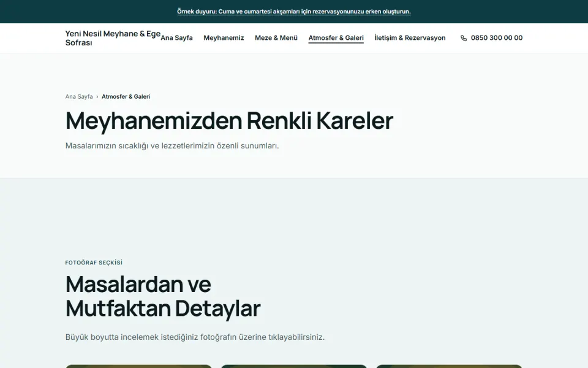Open the announcement link about Friday reservations

293,12
